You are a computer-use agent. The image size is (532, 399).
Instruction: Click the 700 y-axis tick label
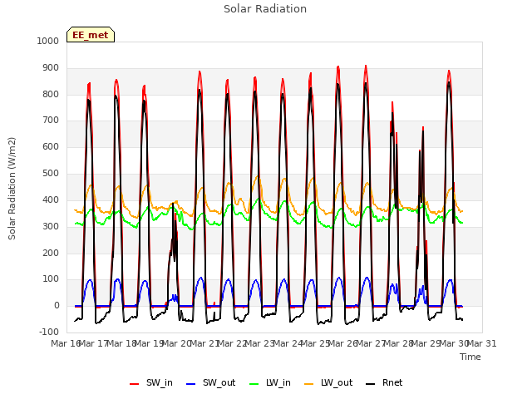tap(51, 120)
